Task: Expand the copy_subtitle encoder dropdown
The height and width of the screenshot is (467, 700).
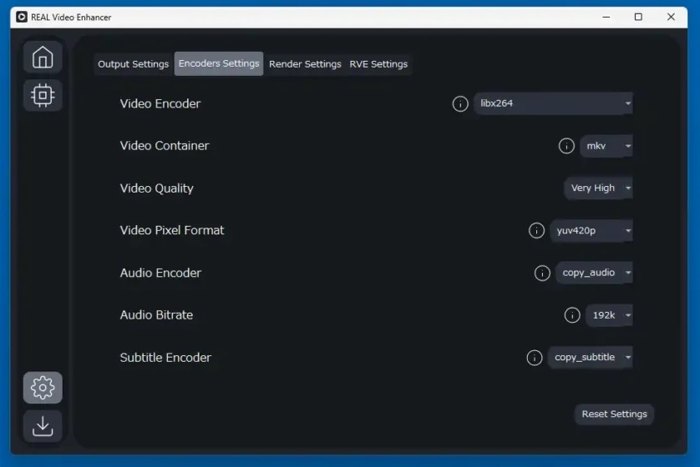Action: 590,357
